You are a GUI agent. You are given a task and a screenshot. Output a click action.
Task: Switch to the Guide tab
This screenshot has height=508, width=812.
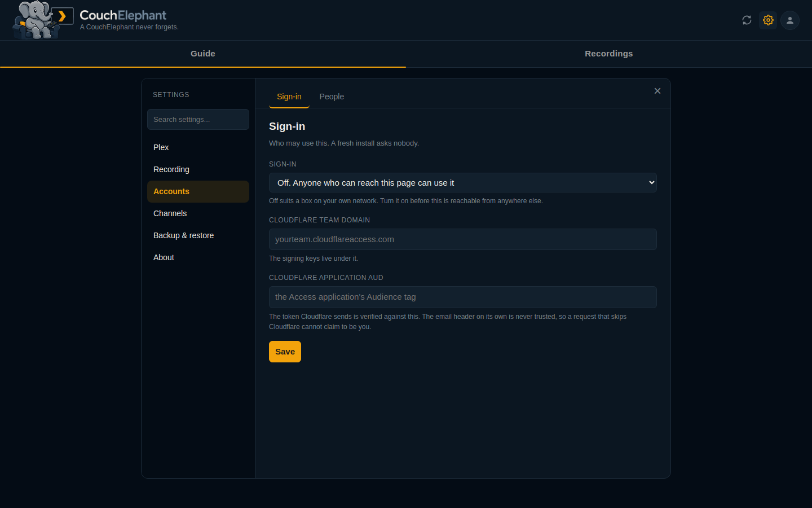(203, 54)
